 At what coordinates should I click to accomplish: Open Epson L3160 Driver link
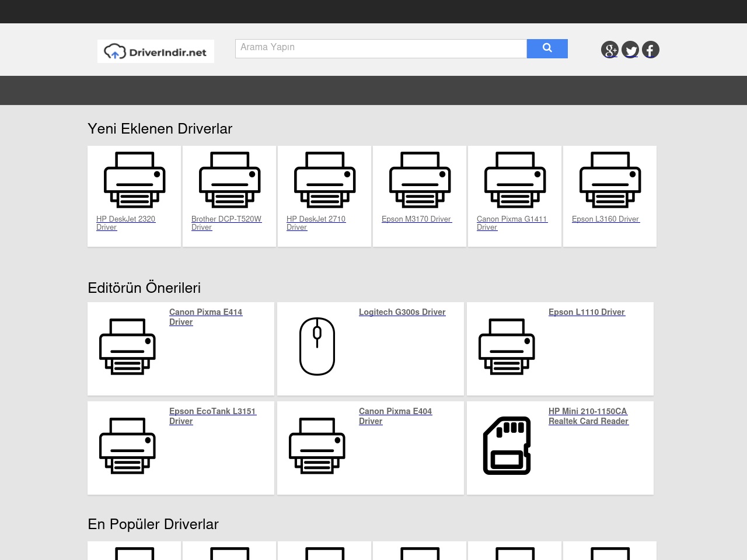pyautogui.click(x=606, y=219)
